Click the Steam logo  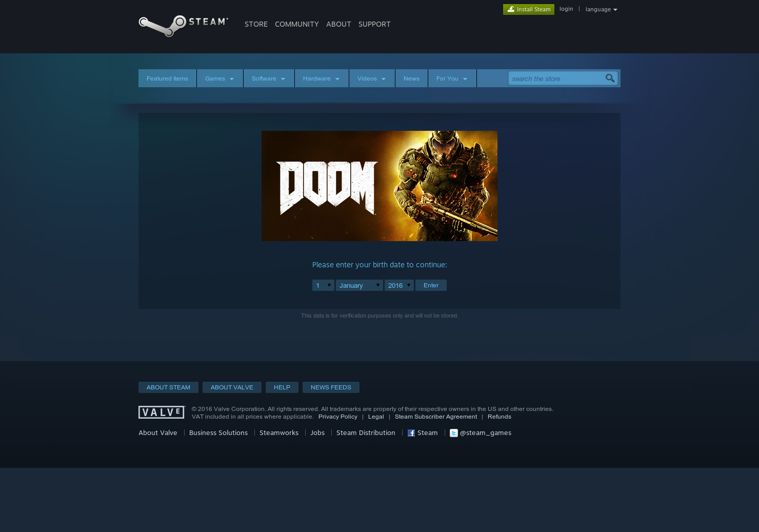(x=183, y=26)
